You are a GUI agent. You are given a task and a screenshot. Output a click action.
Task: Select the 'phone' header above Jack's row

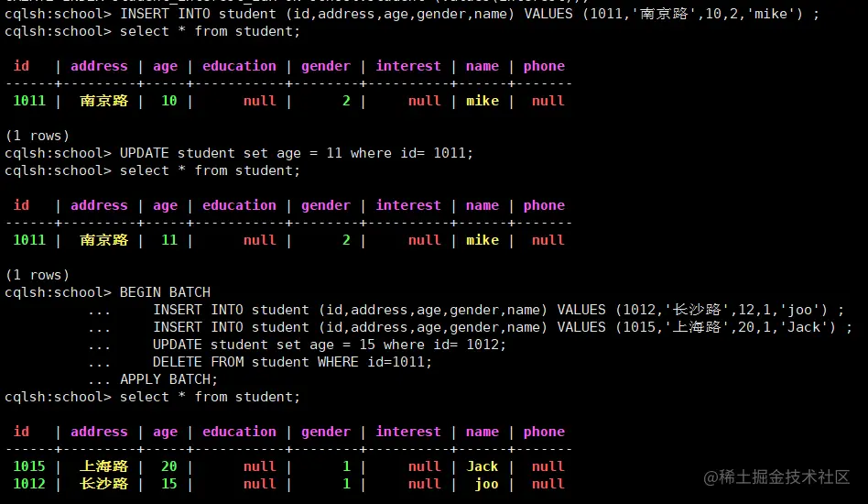[x=544, y=432]
